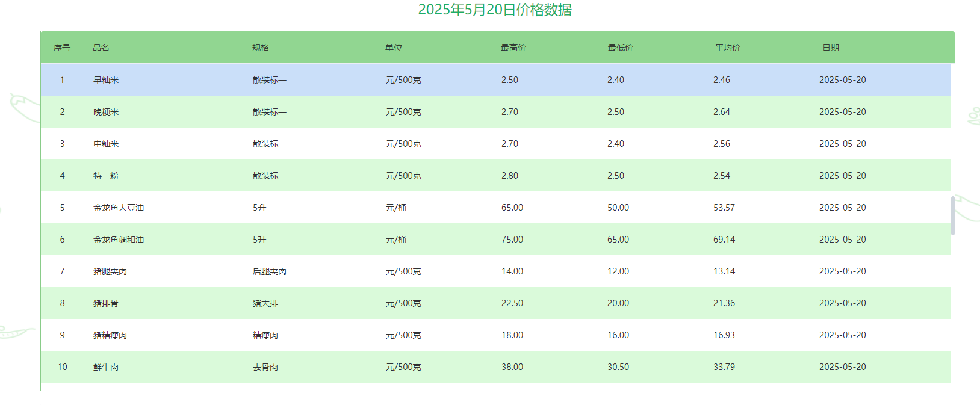The height and width of the screenshot is (408, 980).
Task: Click the 序号 column header
Action: coord(62,48)
